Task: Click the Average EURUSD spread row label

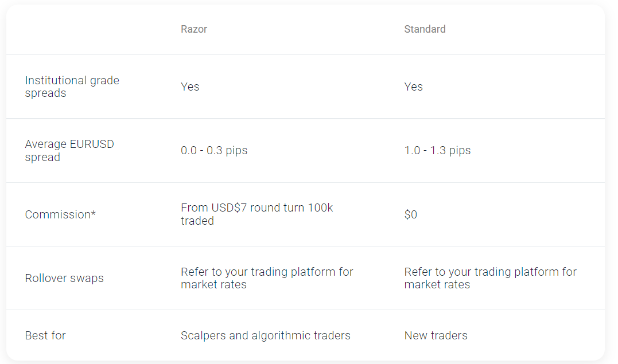Action: pos(69,150)
